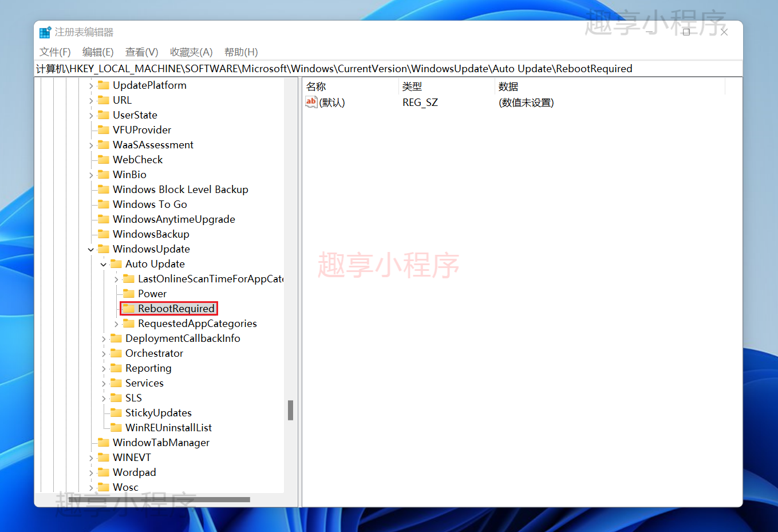Click the UserState folder icon
778x532 pixels.
104,115
